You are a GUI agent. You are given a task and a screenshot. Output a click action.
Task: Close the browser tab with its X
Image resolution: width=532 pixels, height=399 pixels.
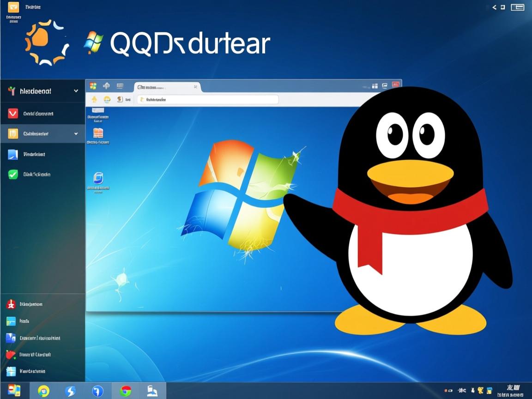196,87
